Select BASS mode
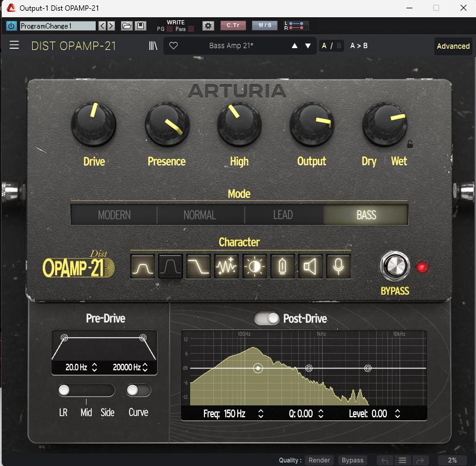The width and height of the screenshot is (476, 466). (366, 215)
